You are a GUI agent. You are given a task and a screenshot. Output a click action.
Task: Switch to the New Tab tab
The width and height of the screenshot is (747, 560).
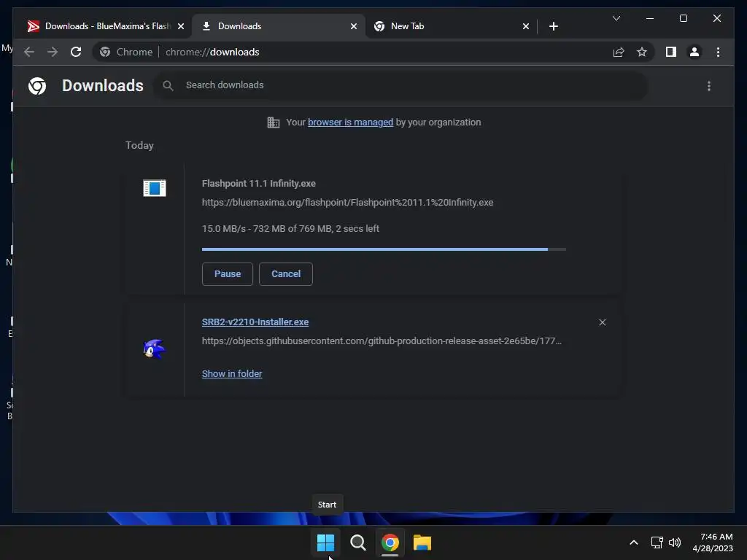point(451,27)
